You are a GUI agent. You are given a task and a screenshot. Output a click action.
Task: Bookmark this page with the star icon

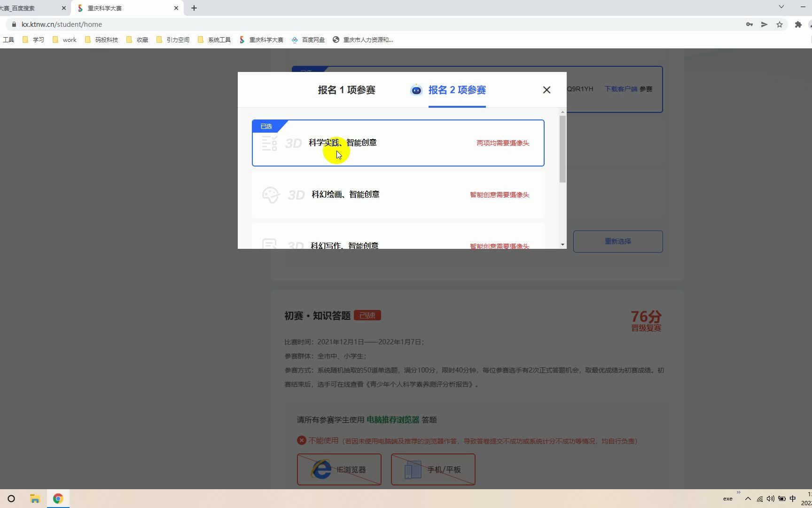coord(780,24)
